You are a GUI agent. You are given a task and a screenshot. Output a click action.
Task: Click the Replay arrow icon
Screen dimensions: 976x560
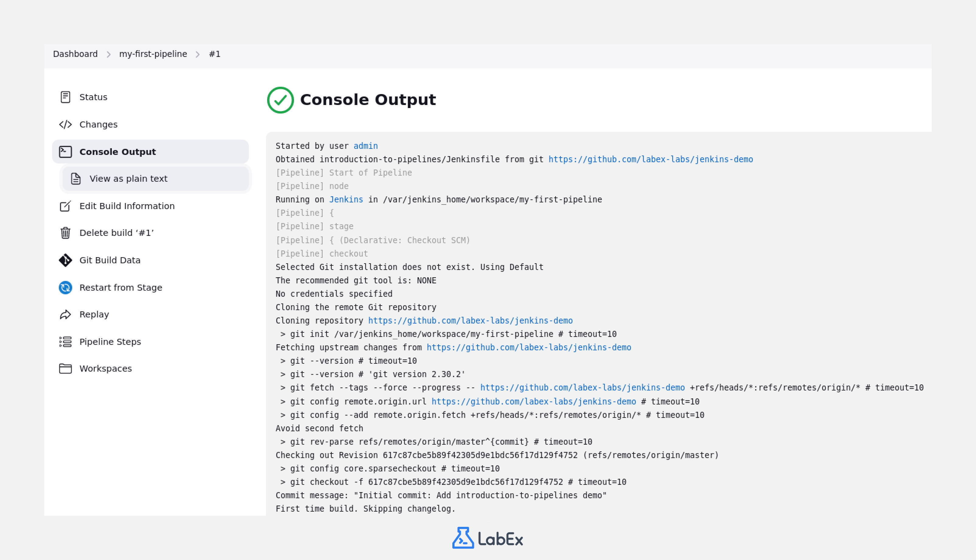[x=65, y=314]
